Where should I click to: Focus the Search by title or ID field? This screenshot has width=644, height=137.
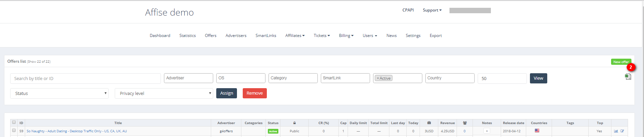pos(85,78)
